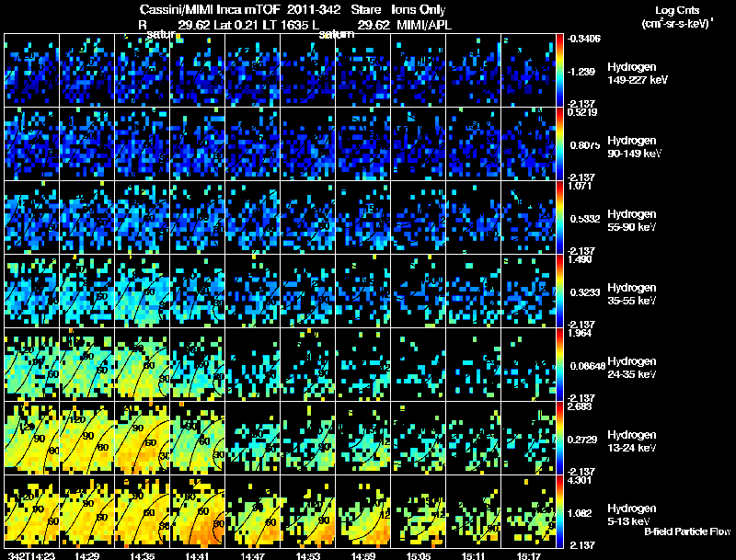Click the 1.490 color scale value
Screen dimensions: 736x560
[580, 259]
